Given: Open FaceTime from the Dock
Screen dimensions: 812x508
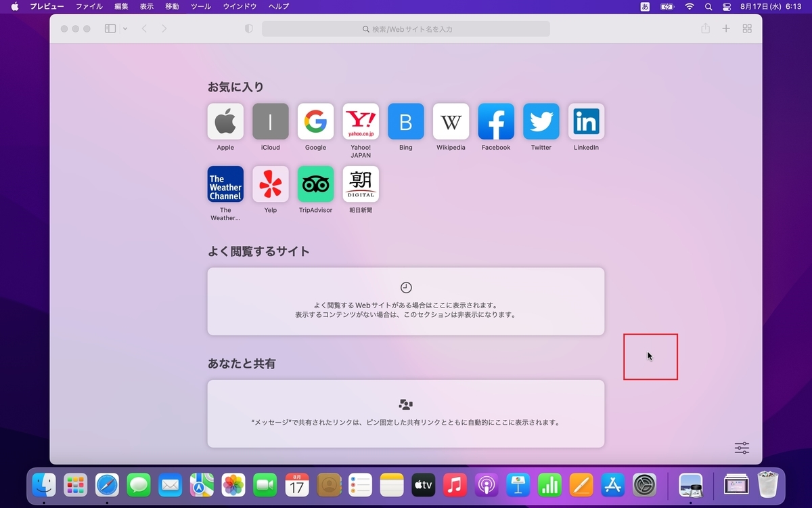Looking at the screenshot, I should tap(265, 484).
